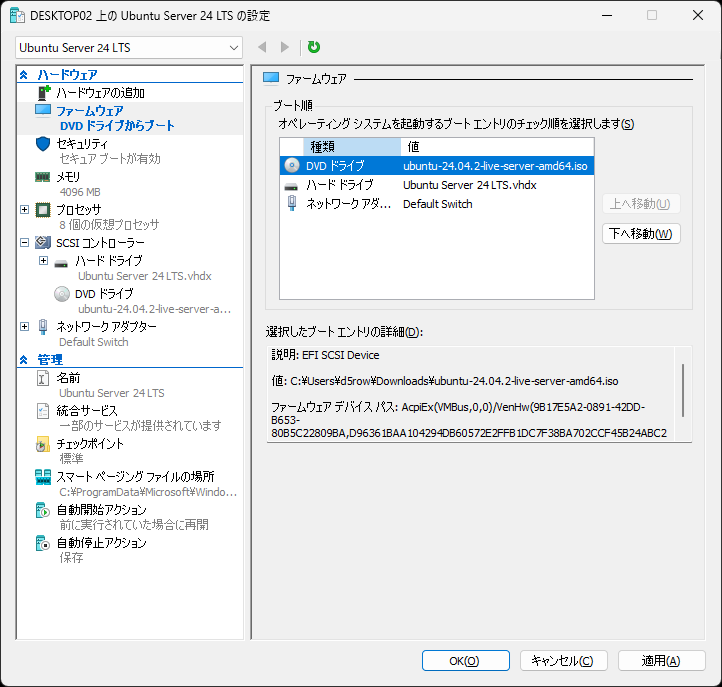Click the キャンセル(C) cancel button
This screenshot has height=687, width=722.
pos(564,661)
